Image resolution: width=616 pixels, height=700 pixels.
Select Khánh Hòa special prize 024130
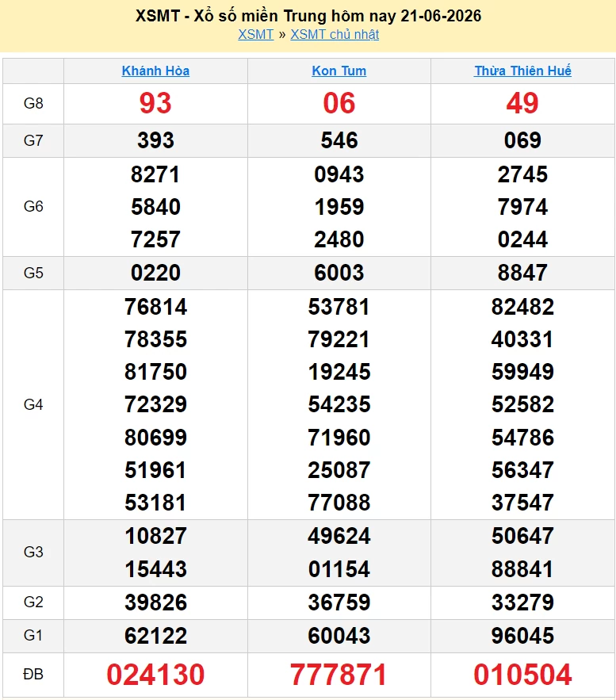click(155, 675)
